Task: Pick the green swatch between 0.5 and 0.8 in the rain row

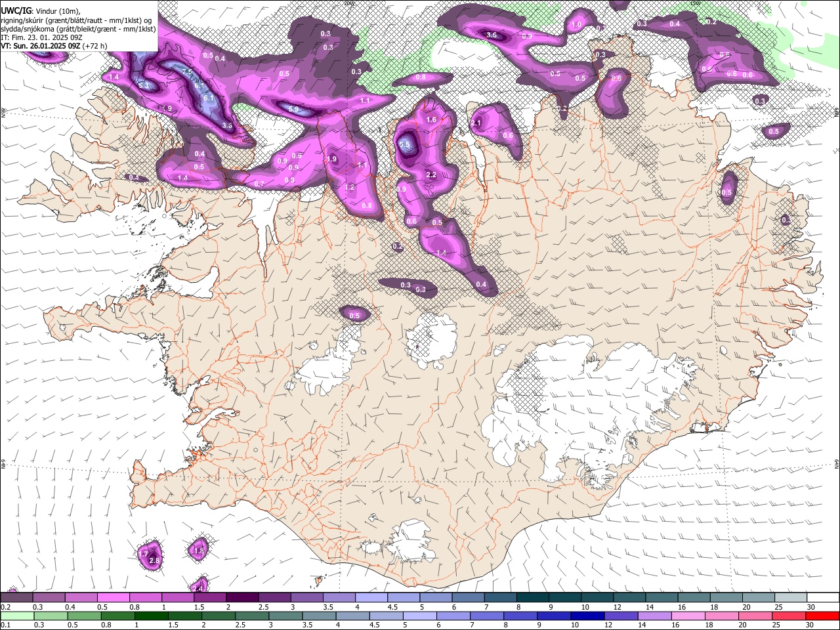Action: (x=84, y=616)
